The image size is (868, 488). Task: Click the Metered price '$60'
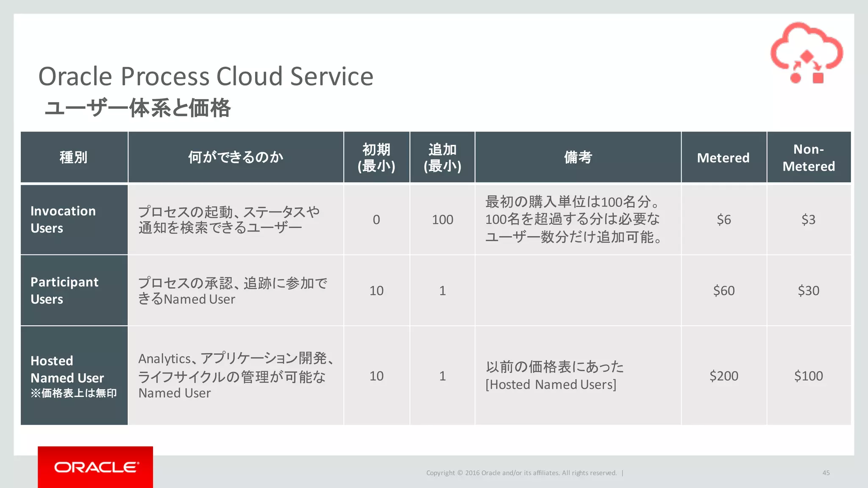724,291
